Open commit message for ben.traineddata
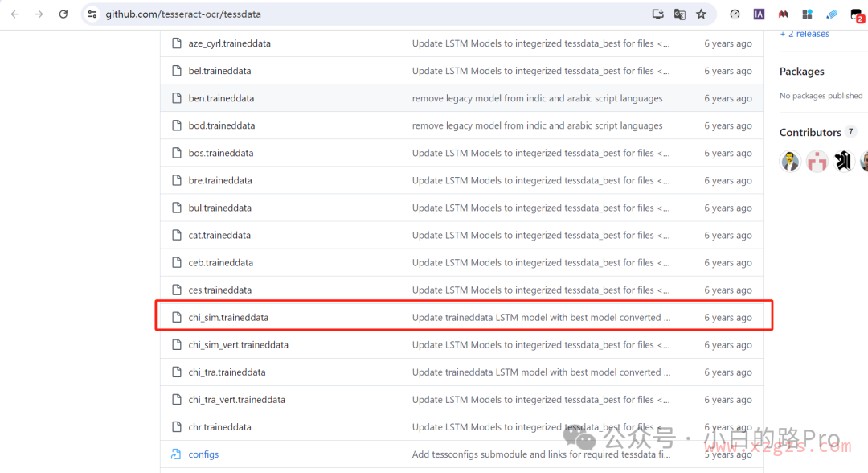Image resolution: width=868 pixels, height=473 pixels. click(x=537, y=98)
